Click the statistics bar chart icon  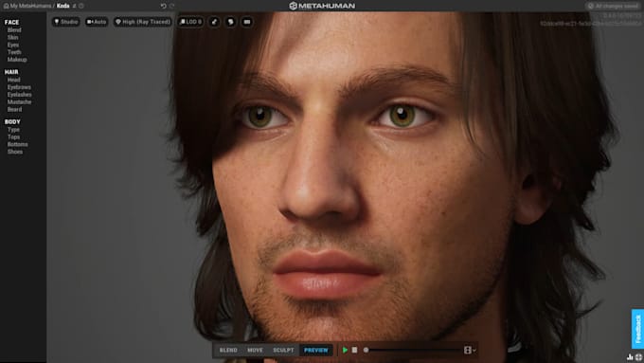click(x=630, y=357)
